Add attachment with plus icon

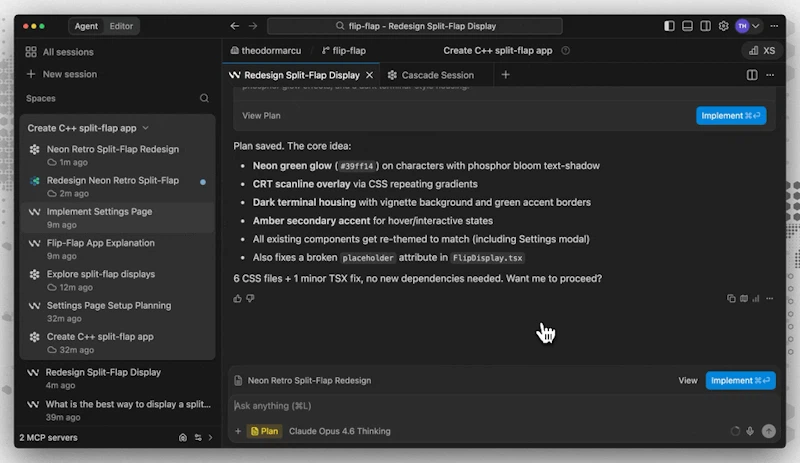(238, 431)
